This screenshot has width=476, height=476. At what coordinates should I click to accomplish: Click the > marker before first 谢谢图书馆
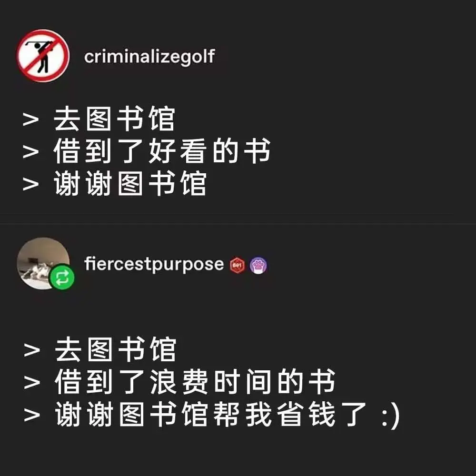31,184
